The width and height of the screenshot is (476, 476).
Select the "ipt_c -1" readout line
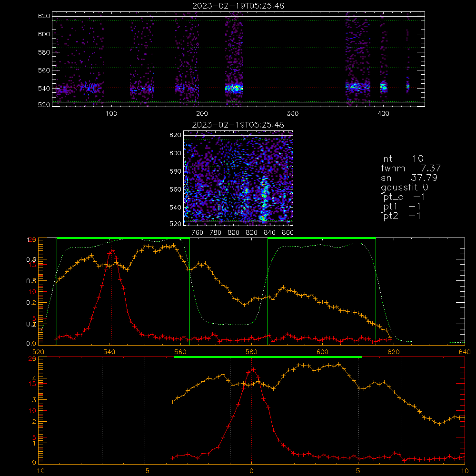pyautogui.click(x=403, y=197)
